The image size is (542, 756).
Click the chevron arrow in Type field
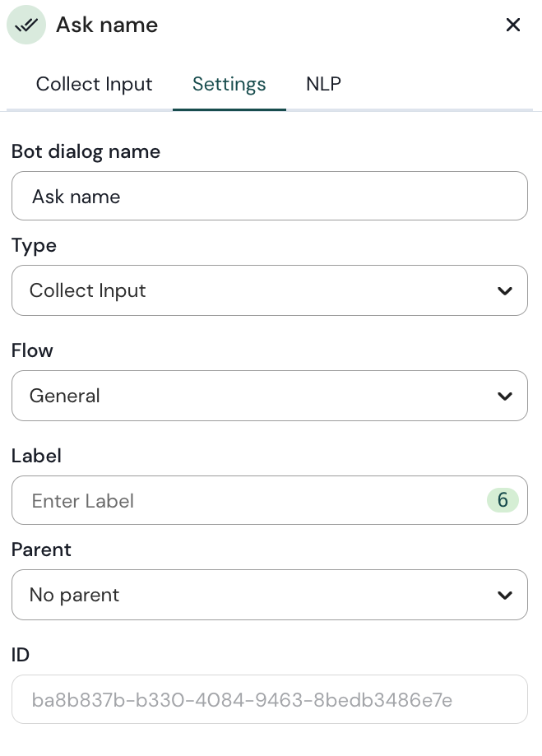click(505, 290)
